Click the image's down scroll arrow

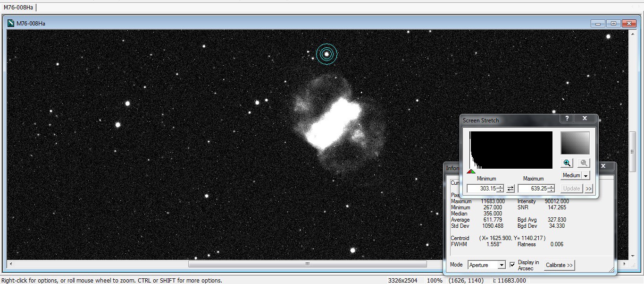[632, 257]
